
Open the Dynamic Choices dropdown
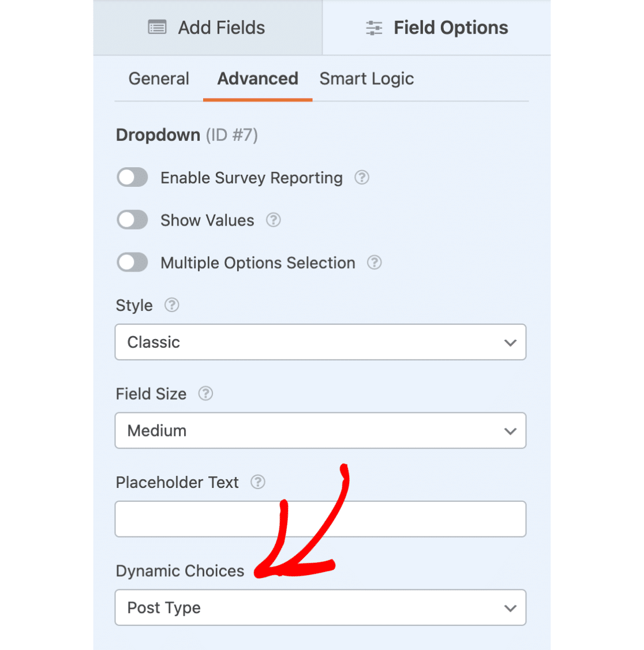[320, 607]
